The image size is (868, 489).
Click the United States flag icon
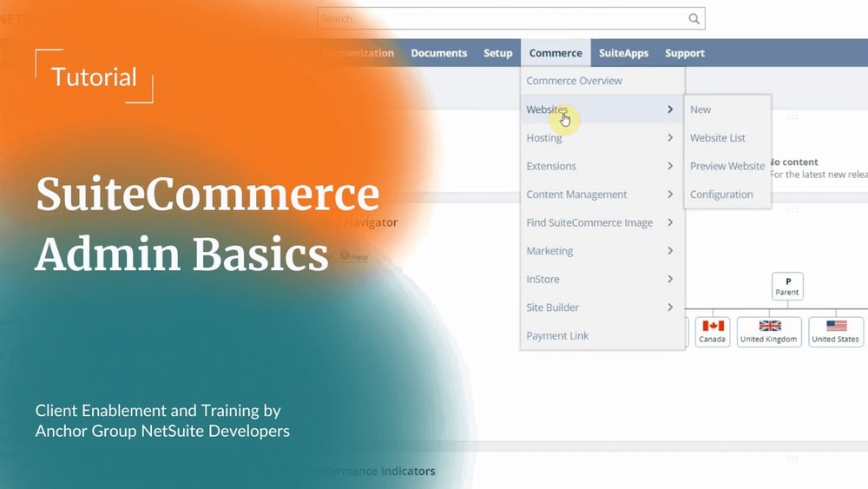click(x=837, y=326)
